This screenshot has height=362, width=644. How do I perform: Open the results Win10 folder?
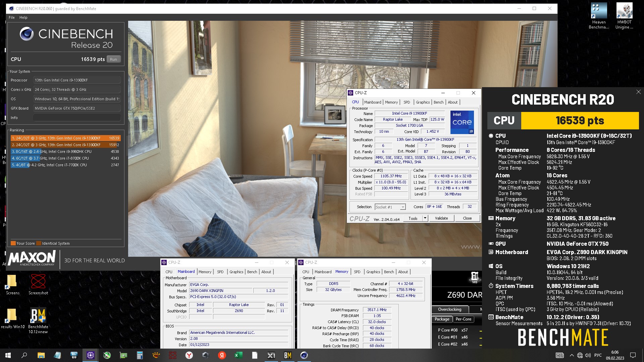click(x=12, y=318)
